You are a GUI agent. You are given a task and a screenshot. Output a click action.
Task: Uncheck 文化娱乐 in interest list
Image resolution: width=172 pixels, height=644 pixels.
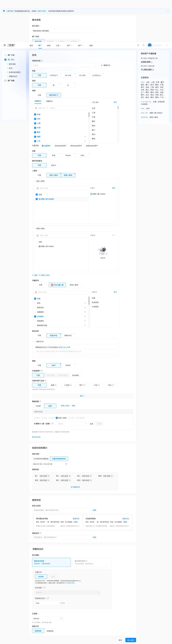pos(35,316)
